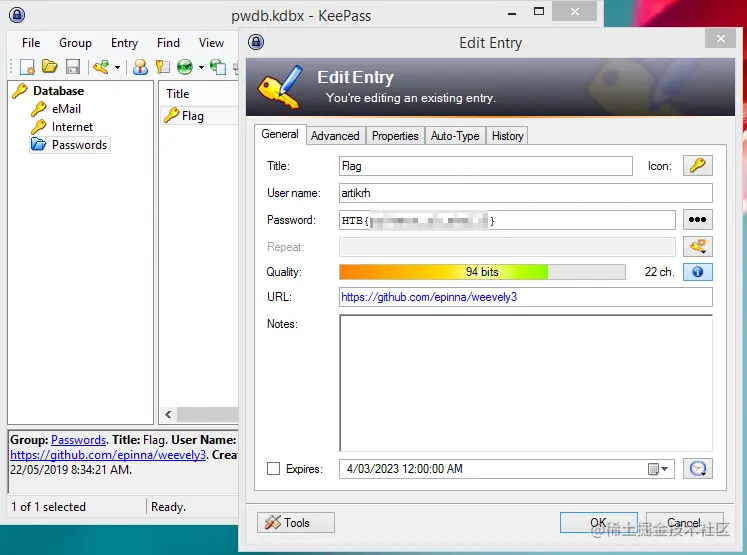
Task: Click the Copy Password toolbar icon
Action: coord(163,67)
